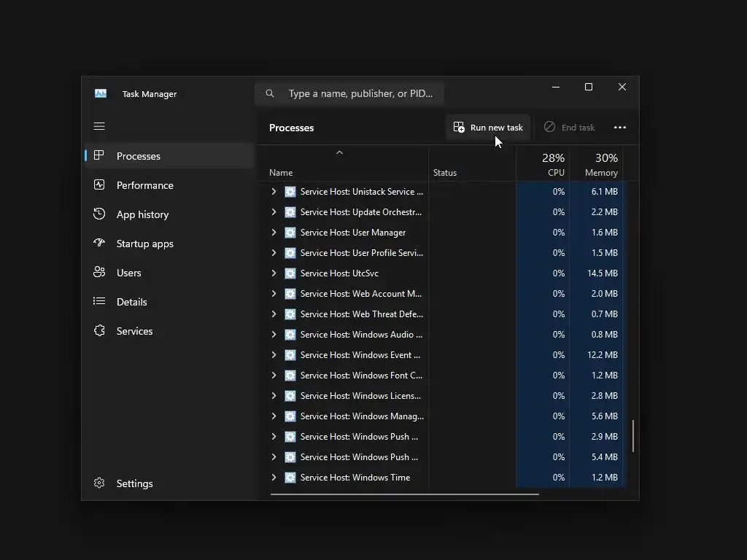Click gear icon of Service Host: Windows Licens...
This screenshot has height=560, width=747.
(x=290, y=396)
